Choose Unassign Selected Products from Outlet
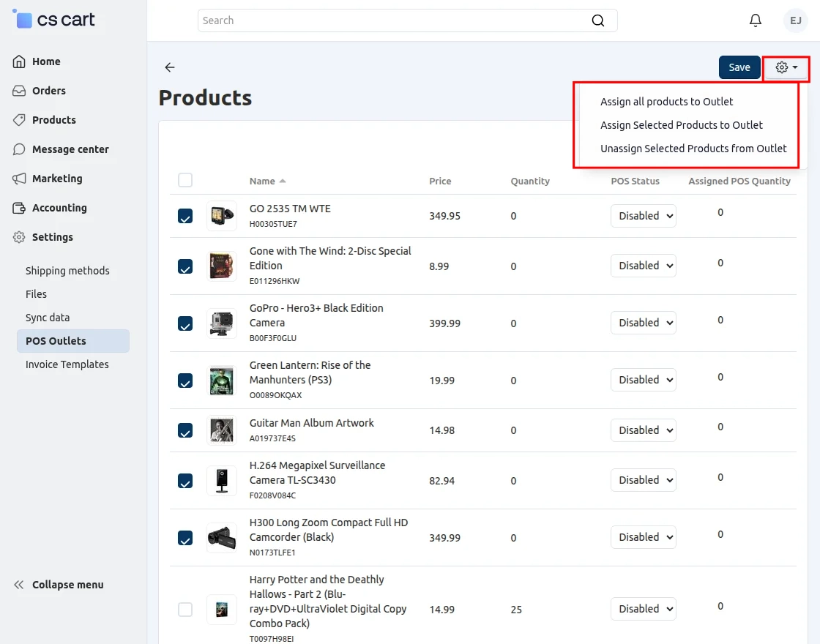 pos(693,149)
